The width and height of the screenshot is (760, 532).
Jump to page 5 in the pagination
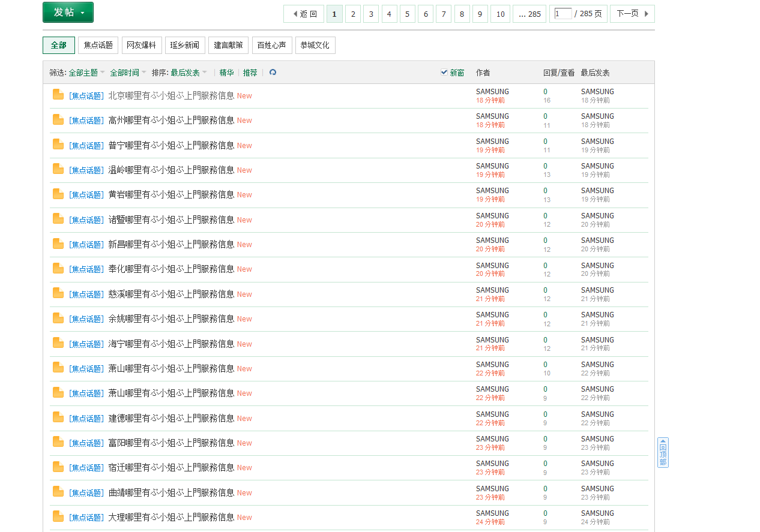[x=408, y=14]
